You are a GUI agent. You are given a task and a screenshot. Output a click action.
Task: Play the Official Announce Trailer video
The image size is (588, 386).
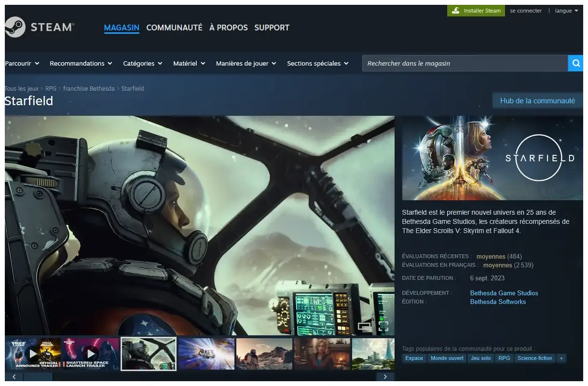33,354
